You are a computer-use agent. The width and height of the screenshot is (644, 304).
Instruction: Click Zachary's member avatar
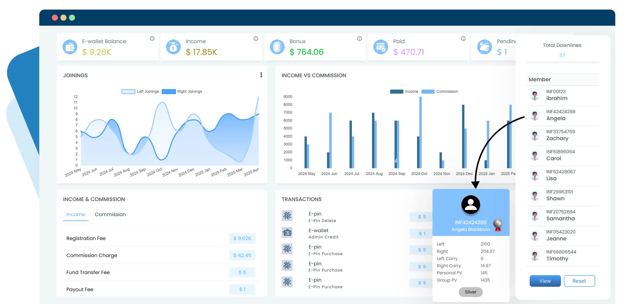[x=535, y=135]
